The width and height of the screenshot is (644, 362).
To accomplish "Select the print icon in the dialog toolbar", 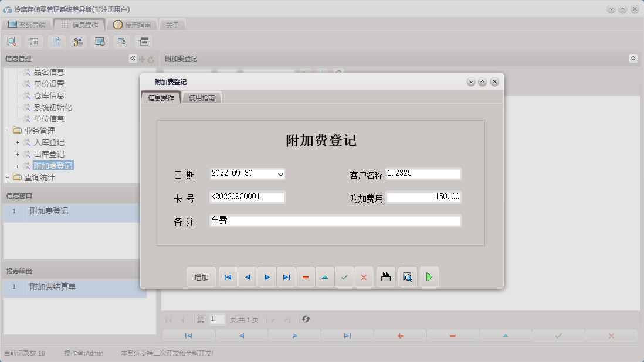I will pyautogui.click(x=385, y=276).
